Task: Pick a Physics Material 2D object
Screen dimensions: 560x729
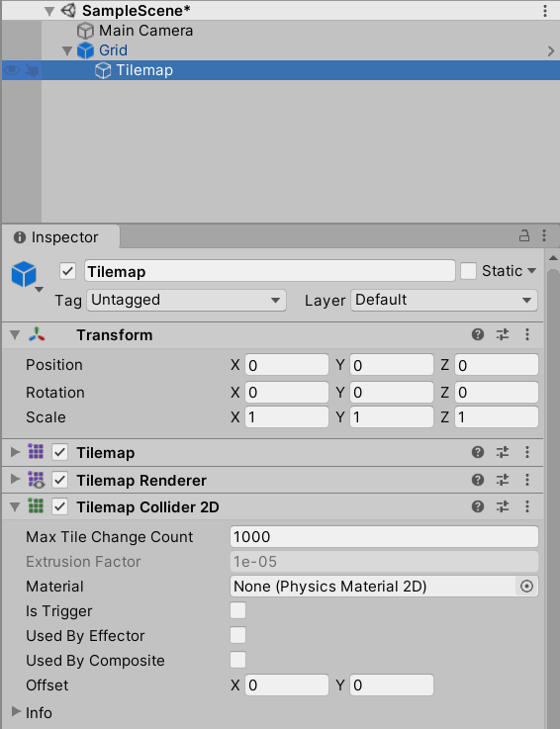Action: pos(526,587)
